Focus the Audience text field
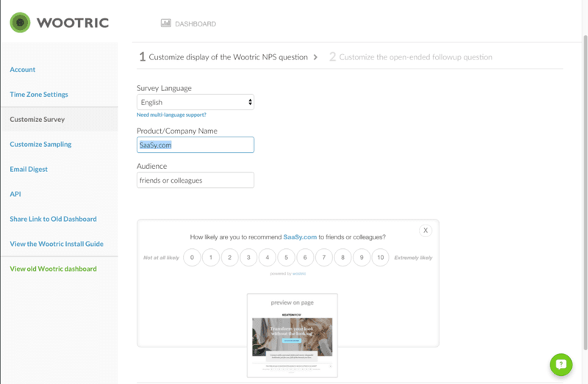This screenshot has width=588, height=384. [x=196, y=180]
